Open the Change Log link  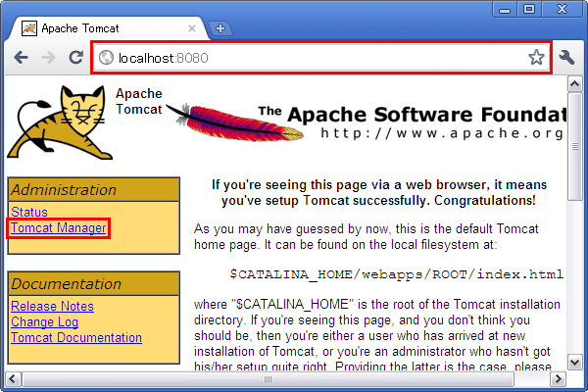[45, 321]
